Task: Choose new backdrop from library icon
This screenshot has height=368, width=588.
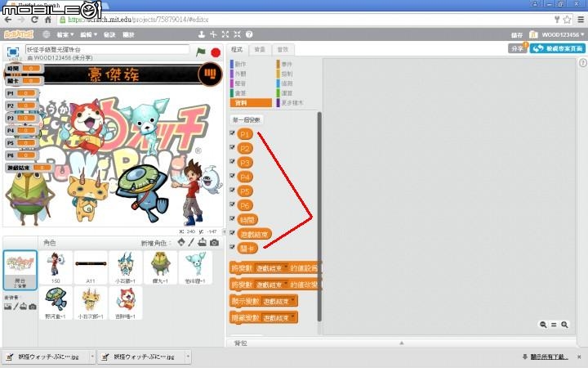Action: click(7, 307)
